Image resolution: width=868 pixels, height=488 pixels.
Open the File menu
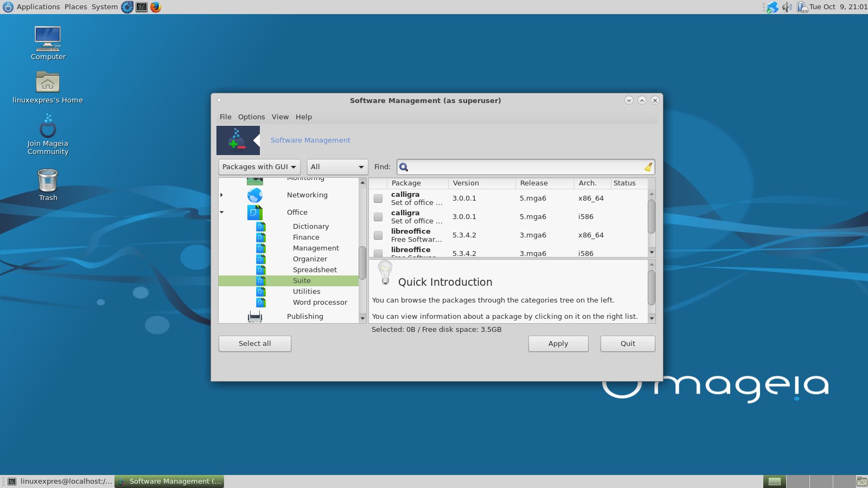[x=226, y=117]
